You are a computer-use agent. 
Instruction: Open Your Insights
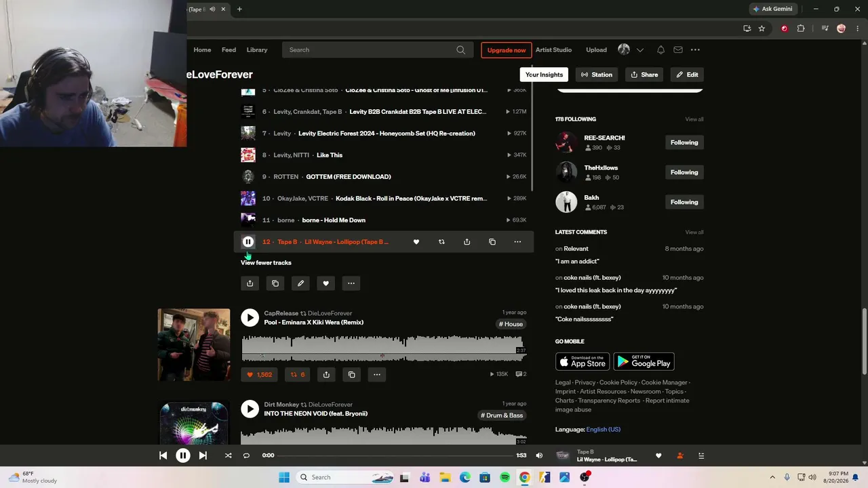544,75
